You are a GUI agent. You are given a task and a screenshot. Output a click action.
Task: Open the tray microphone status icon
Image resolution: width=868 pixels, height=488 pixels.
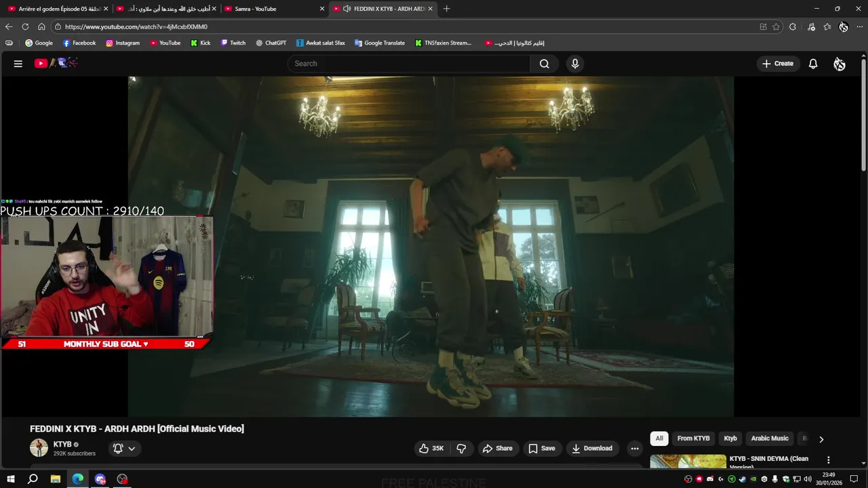coord(775,479)
